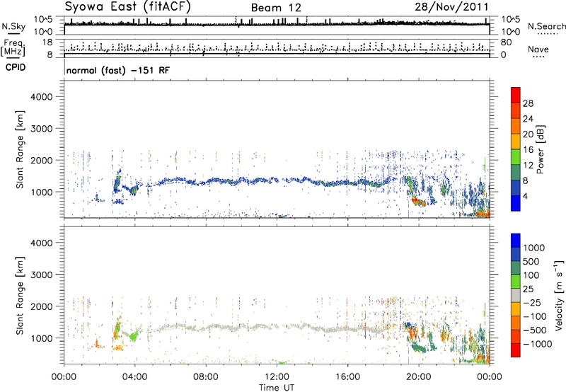Click the velocity color bar value '-1000'
The image size is (566, 392).
coord(537,344)
